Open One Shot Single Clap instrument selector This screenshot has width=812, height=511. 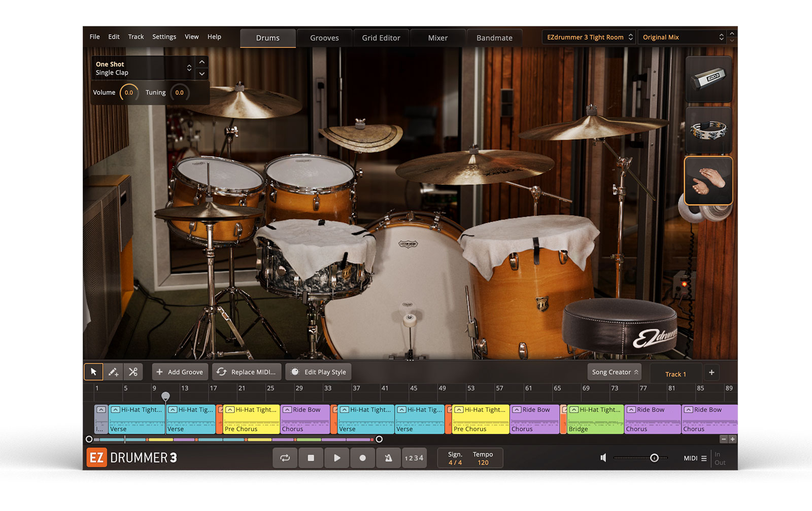[x=143, y=68]
